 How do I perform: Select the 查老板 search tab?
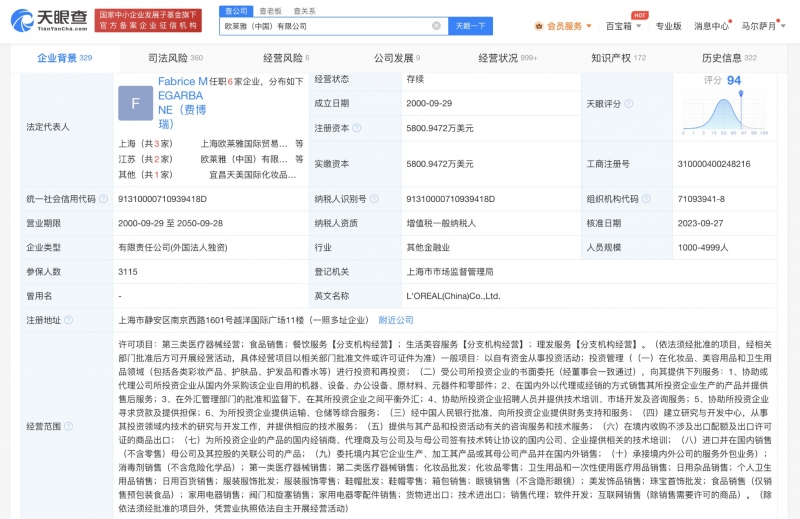(x=270, y=11)
